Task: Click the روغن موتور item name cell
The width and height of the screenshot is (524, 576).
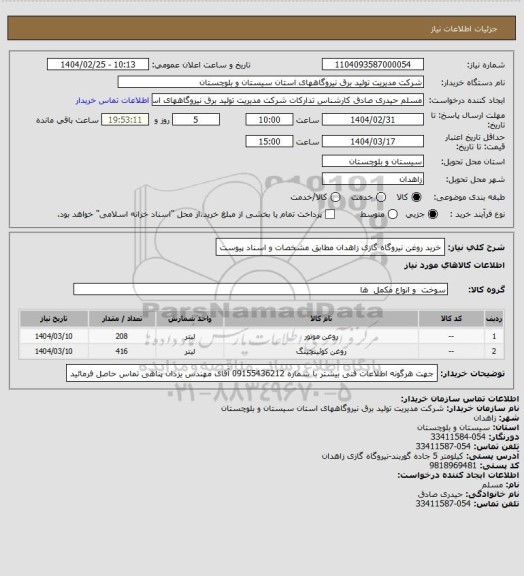Action: pos(321,336)
